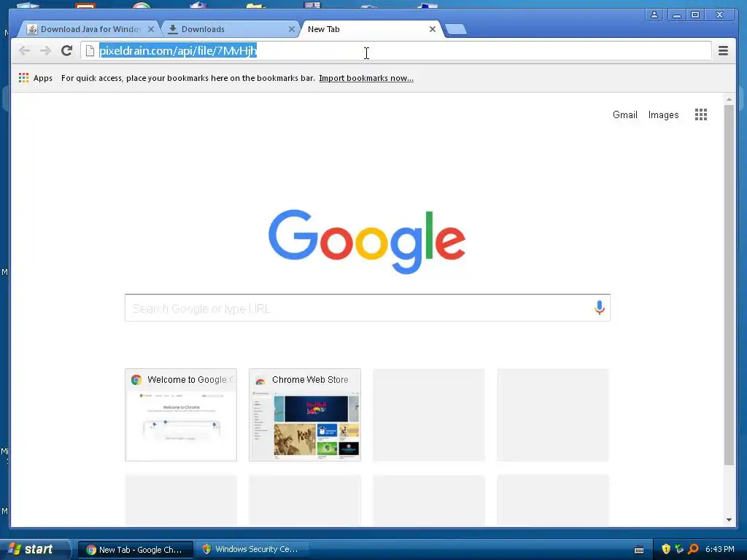747x560 pixels.
Task: Click the Google logo
Action: point(367,241)
